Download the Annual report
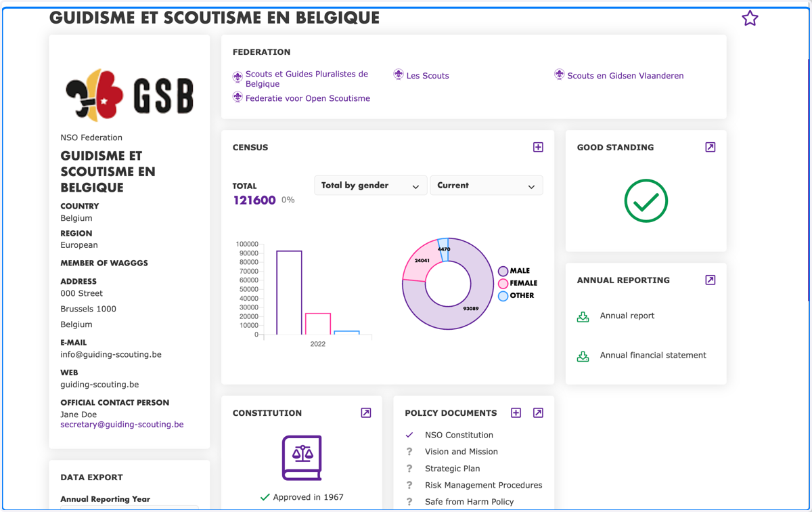 [627, 316]
